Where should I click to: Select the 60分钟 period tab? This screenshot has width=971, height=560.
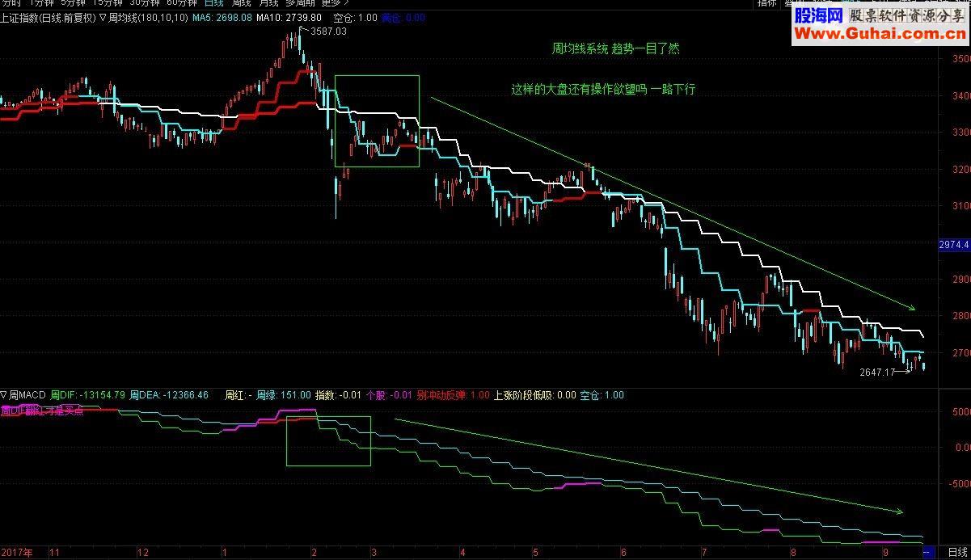tap(182, 3)
